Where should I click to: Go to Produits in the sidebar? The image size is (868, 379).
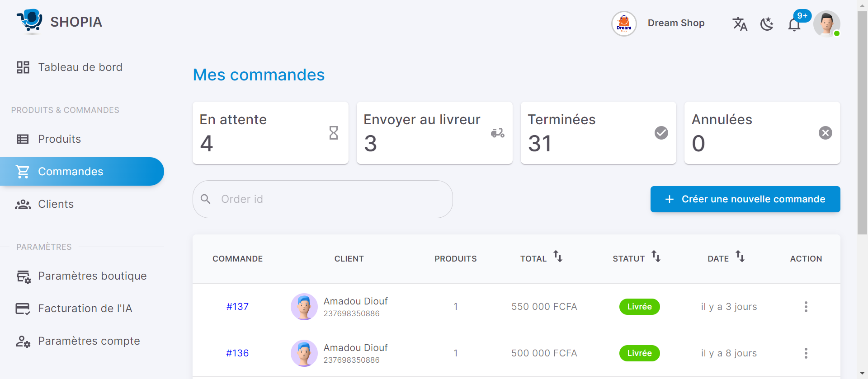pos(59,139)
